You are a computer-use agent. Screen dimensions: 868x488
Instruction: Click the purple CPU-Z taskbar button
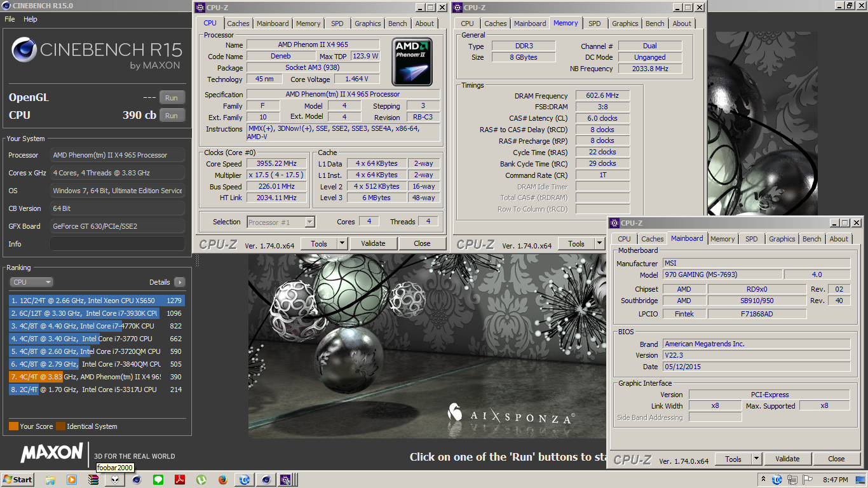point(285,480)
